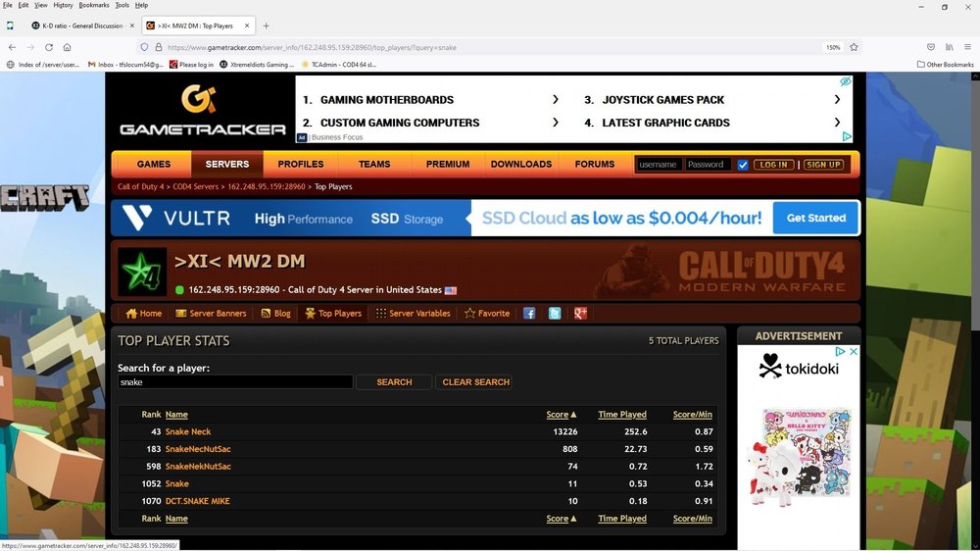Sort the table by Score column header
This screenshot has height=551, width=980.
(557, 415)
